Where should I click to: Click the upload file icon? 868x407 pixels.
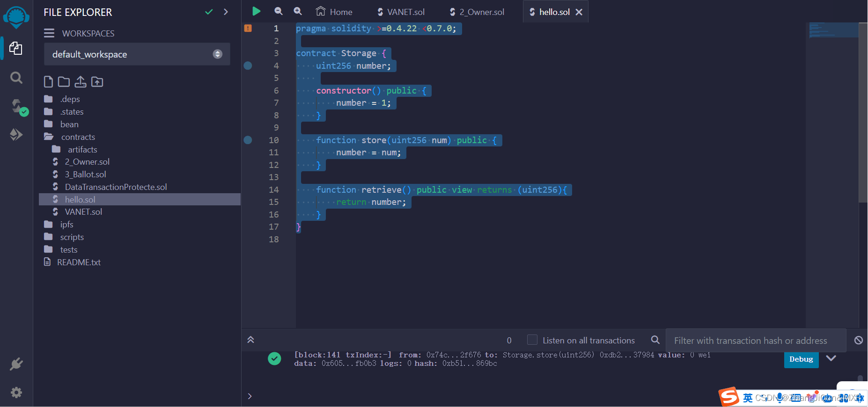pyautogui.click(x=81, y=82)
